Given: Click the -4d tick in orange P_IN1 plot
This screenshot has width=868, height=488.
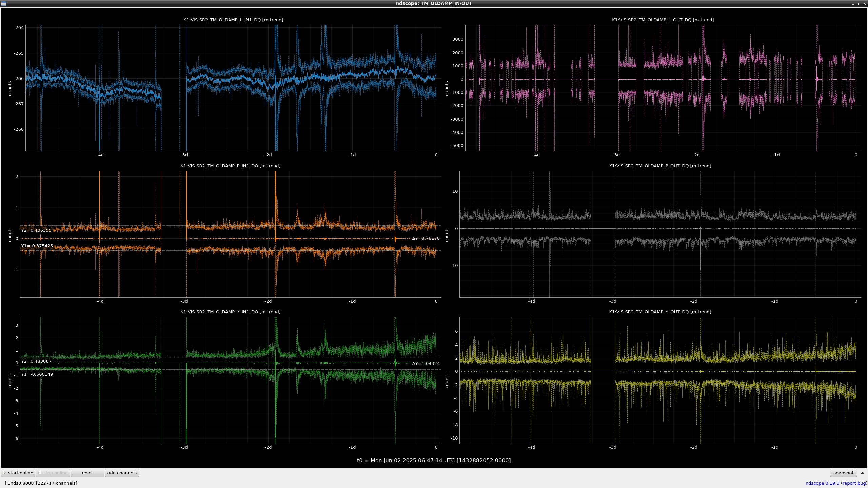Looking at the screenshot, I should click(x=100, y=301).
